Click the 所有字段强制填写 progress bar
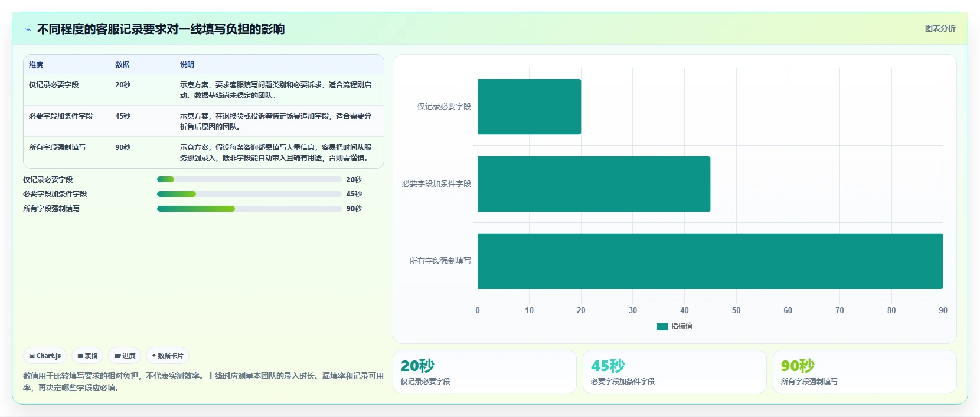Screen dimensions: 980x417 click(249, 208)
